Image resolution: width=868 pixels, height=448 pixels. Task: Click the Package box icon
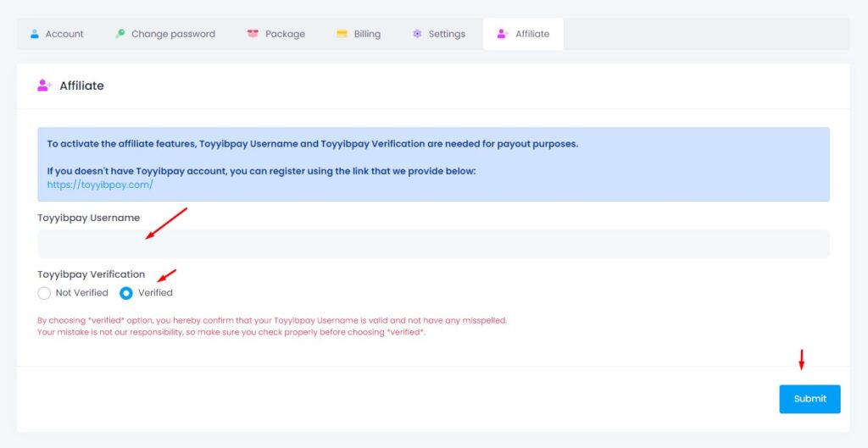point(253,34)
